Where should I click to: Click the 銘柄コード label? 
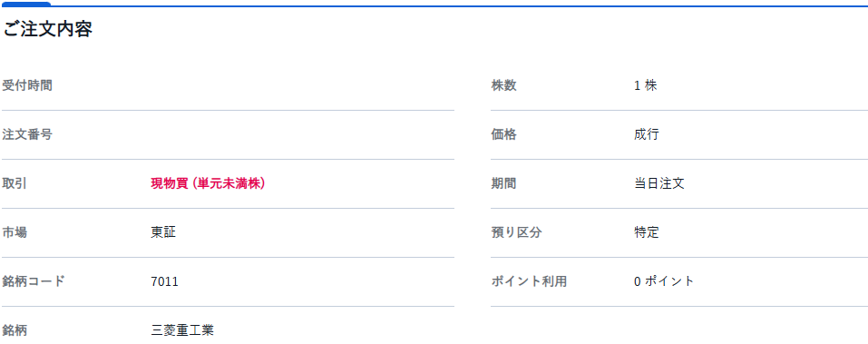click(x=34, y=281)
